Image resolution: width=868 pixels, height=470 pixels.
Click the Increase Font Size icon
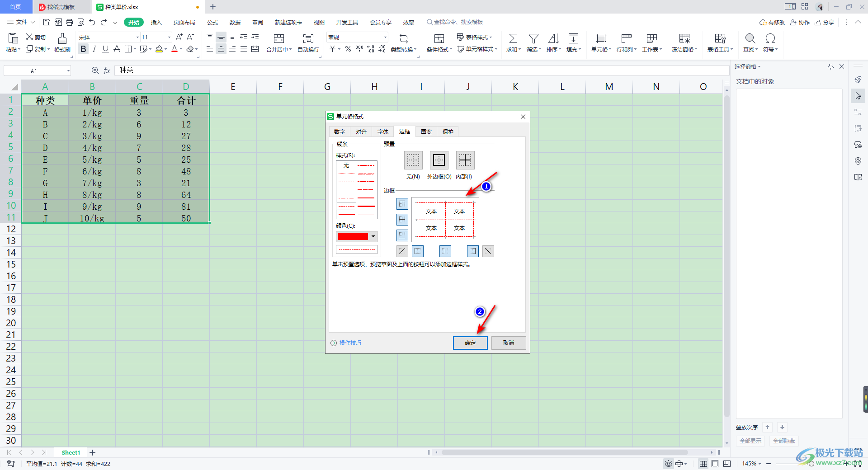[x=179, y=37]
